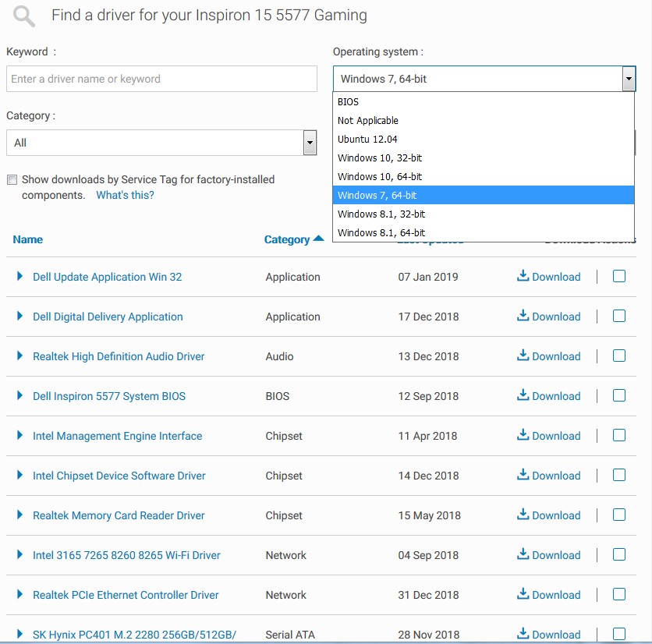The width and height of the screenshot is (652, 644).
Task: Expand Intel Management Engine Interface row
Action: pos(19,435)
